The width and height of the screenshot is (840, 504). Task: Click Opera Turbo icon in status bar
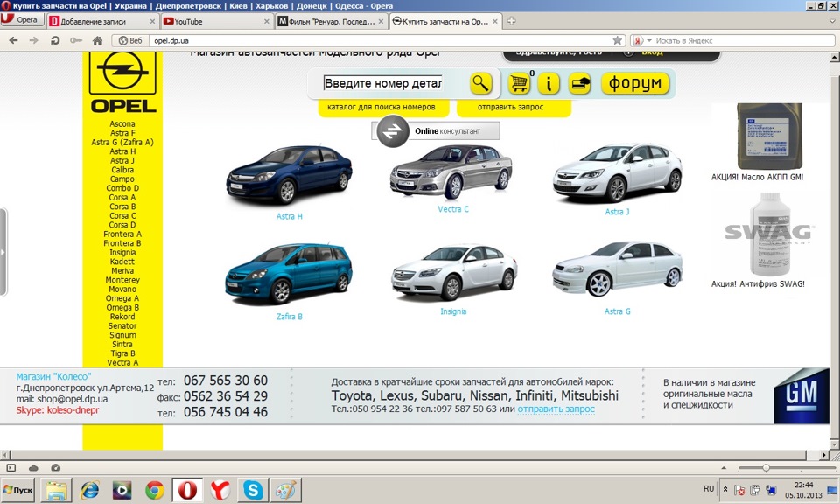[56, 467]
